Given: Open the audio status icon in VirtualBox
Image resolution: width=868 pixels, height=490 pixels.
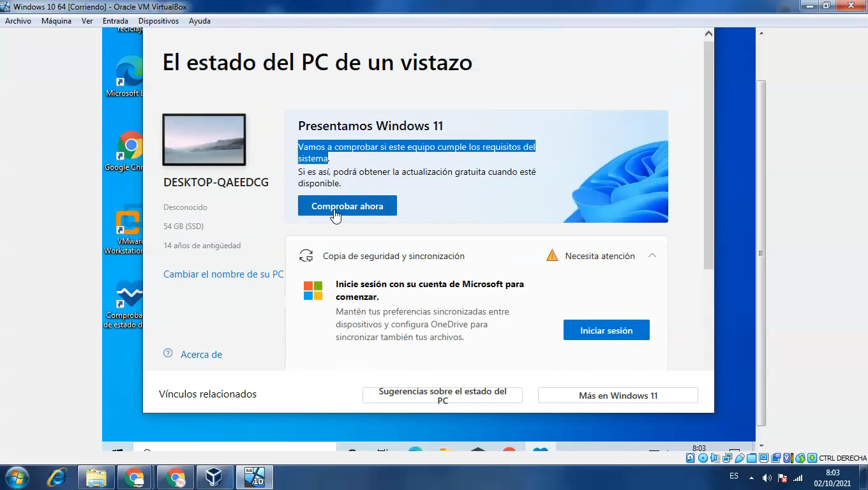Looking at the screenshot, I should coord(714,458).
